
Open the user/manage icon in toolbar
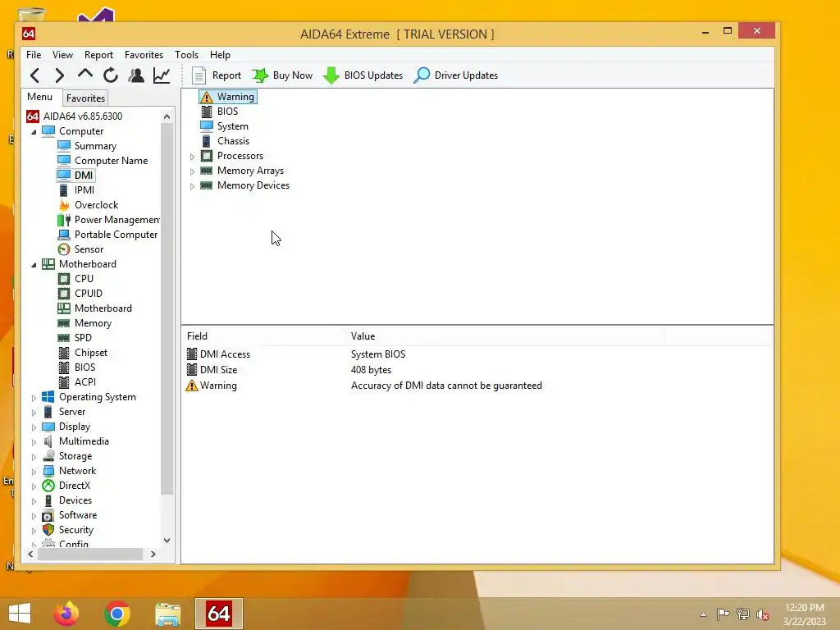[x=136, y=75]
